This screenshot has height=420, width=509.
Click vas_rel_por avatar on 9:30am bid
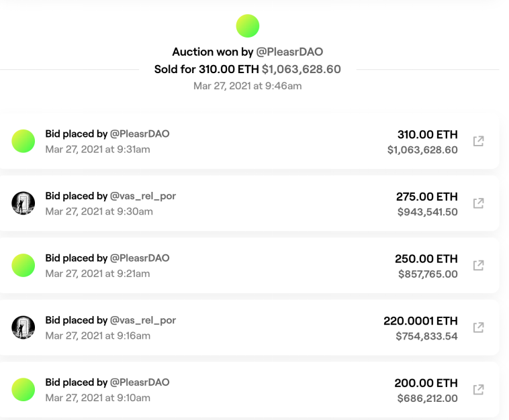(x=24, y=203)
